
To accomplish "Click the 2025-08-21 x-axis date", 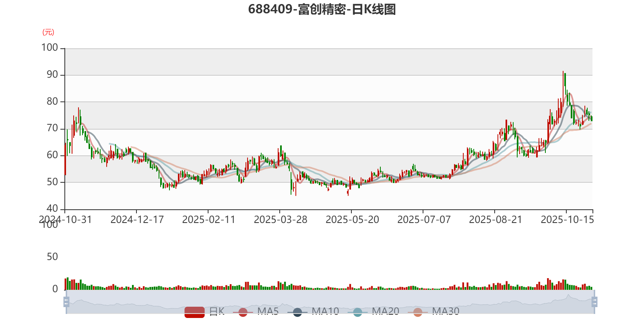I will tap(495, 220).
